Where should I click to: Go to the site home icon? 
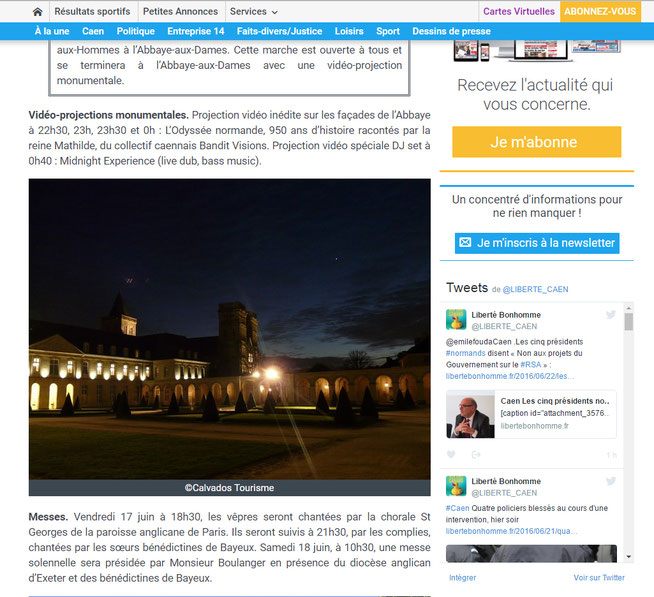[38, 12]
